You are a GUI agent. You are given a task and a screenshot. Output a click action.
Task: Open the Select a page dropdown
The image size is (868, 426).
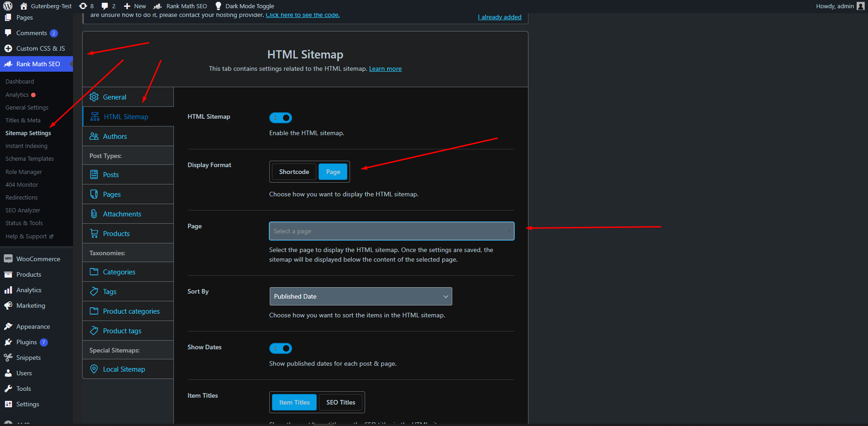click(x=391, y=231)
